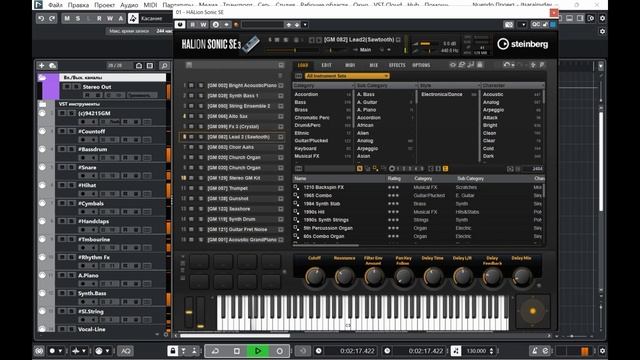Open the All Instrument Sets dropdown
This screenshot has height=360, width=640.
pyautogui.click(x=347, y=76)
